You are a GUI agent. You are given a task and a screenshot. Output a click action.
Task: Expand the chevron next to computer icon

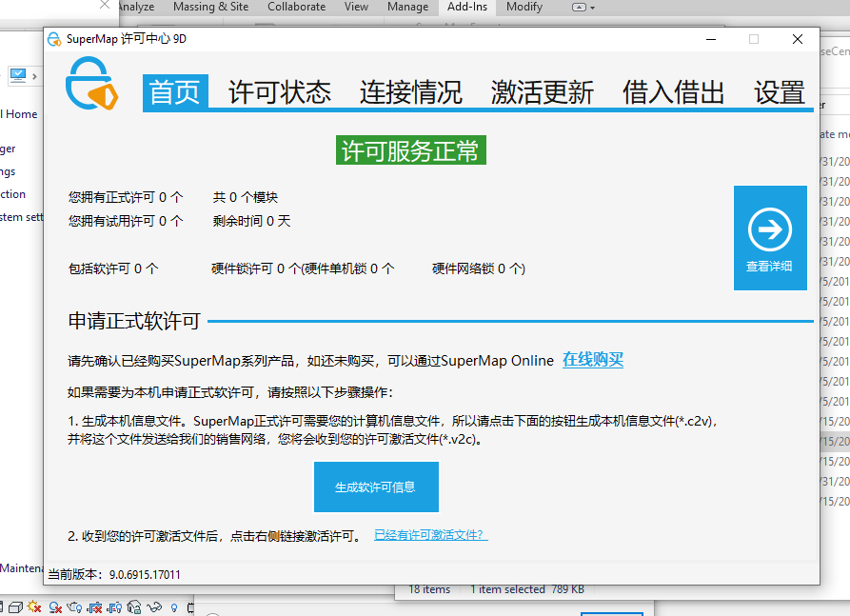(x=34, y=76)
